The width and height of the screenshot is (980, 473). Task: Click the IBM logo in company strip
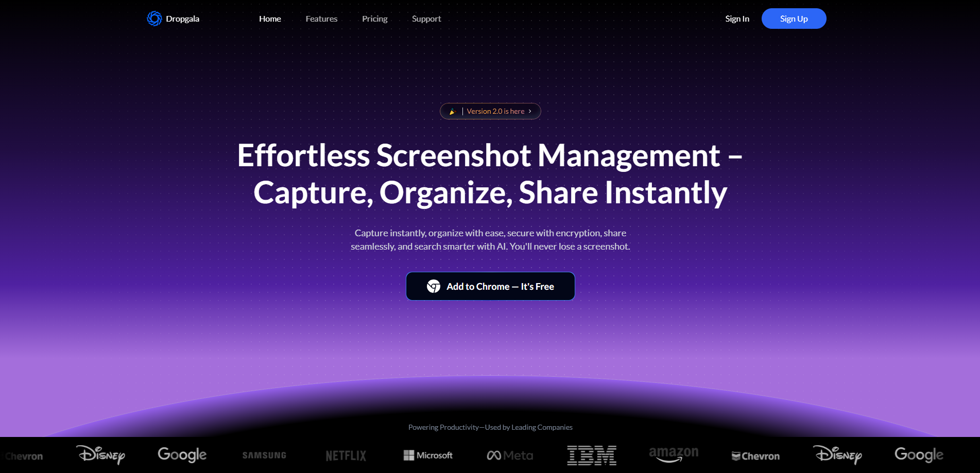[592, 456]
